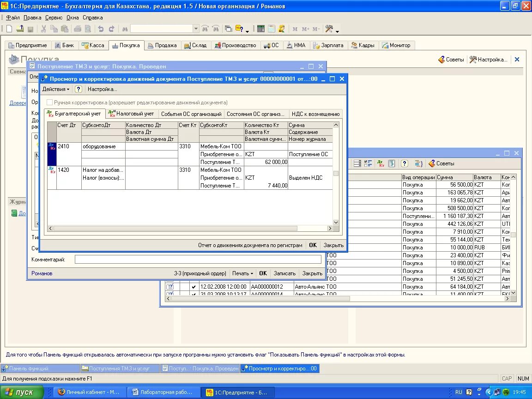Click the row status icon for 12.02.2008 document
The height and width of the screenshot is (399, 532).
click(x=169, y=287)
